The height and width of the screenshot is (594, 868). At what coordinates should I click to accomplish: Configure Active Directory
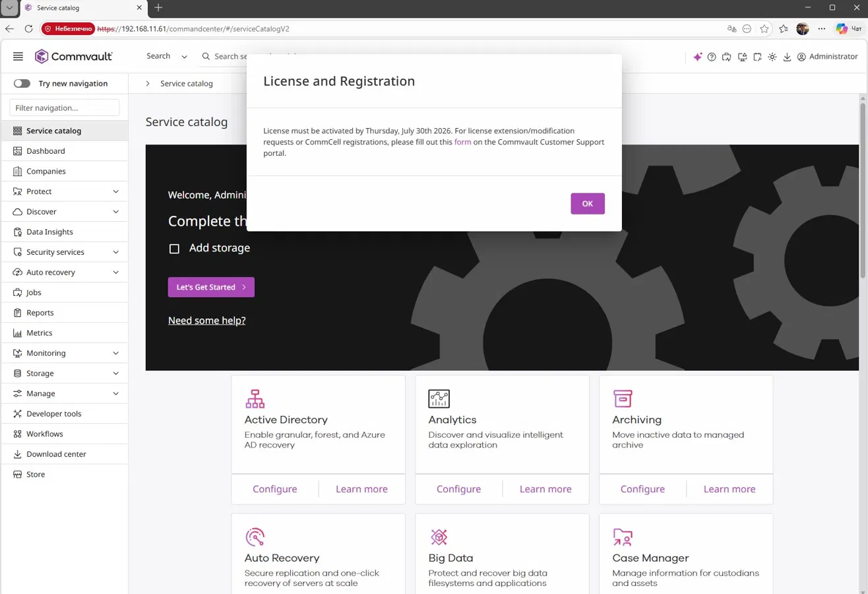(275, 489)
